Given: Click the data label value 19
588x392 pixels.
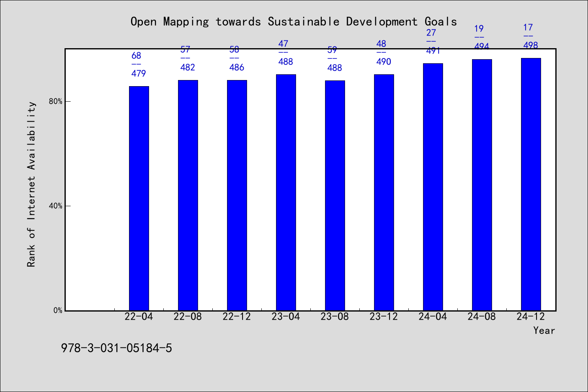Looking at the screenshot, I should click(479, 29).
